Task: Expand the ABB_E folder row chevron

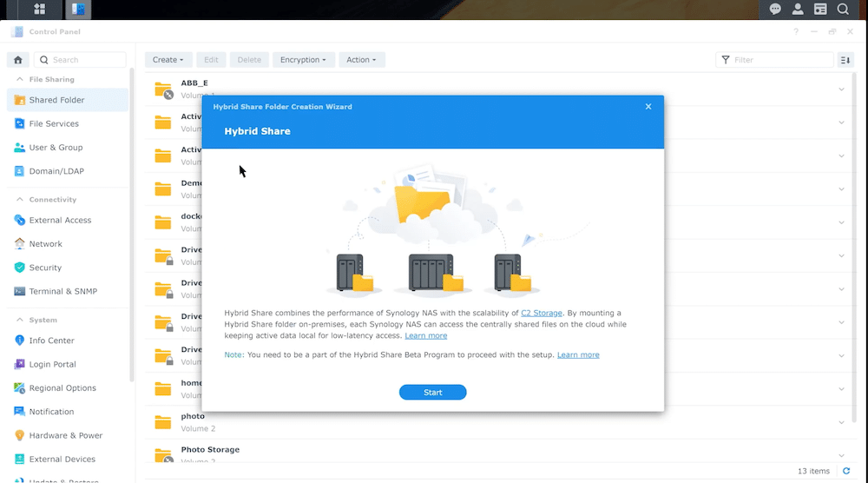Action: (841, 89)
